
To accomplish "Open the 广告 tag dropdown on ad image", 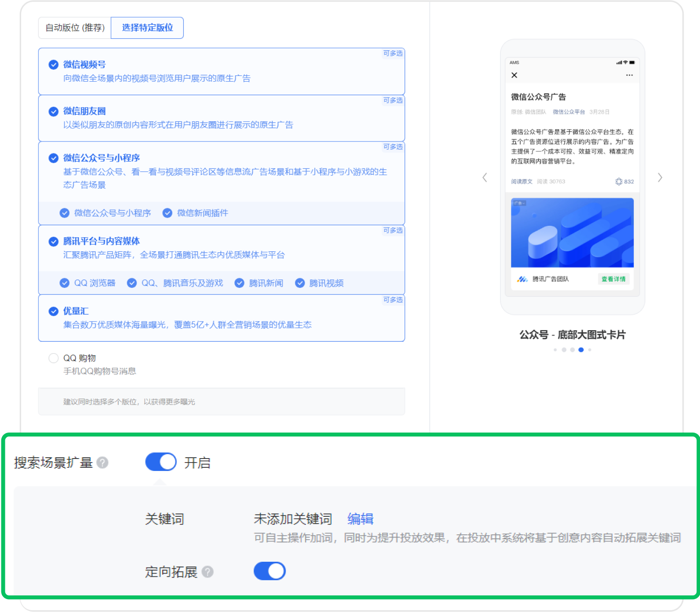I will (519, 203).
